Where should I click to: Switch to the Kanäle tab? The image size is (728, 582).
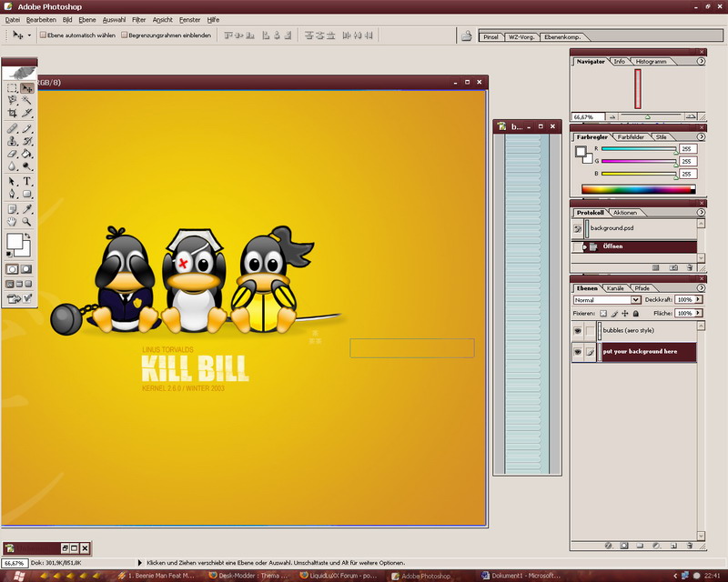point(615,288)
